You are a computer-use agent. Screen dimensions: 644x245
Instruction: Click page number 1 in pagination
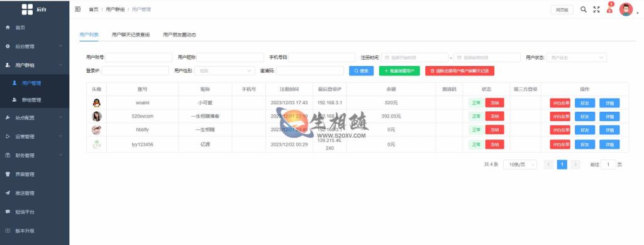click(562, 165)
